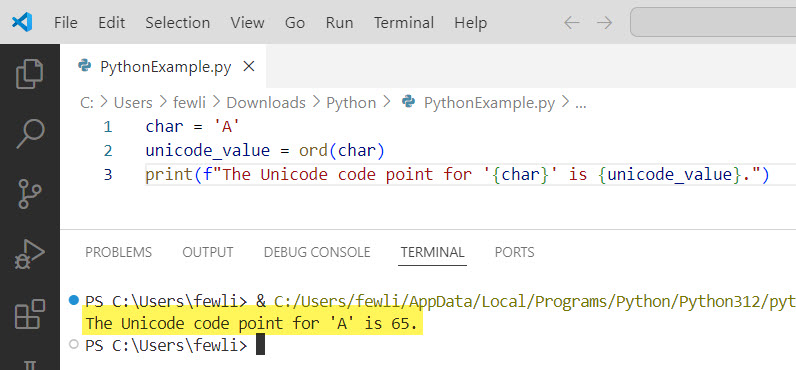Go back using the left arrow
Image resolution: width=796 pixels, height=370 pixels.
(x=572, y=23)
